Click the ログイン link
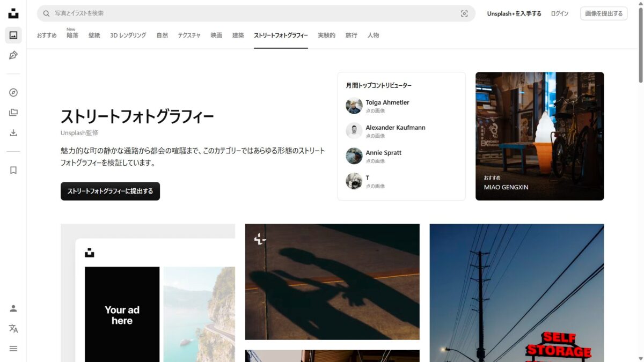 tap(559, 13)
